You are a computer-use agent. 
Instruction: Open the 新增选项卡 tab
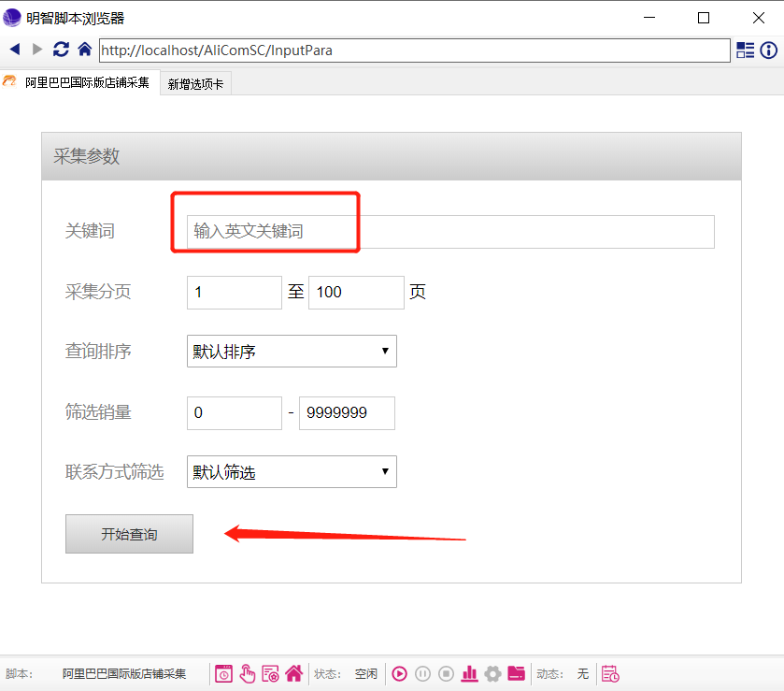pos(195,84)
